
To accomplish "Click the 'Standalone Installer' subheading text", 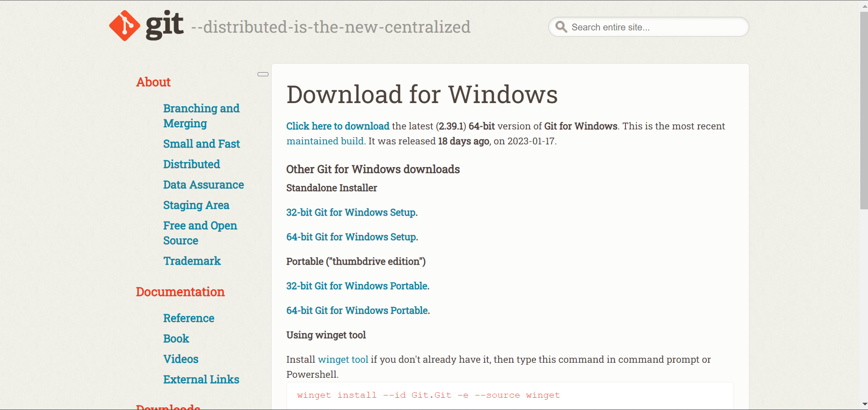I will point(332,188).
